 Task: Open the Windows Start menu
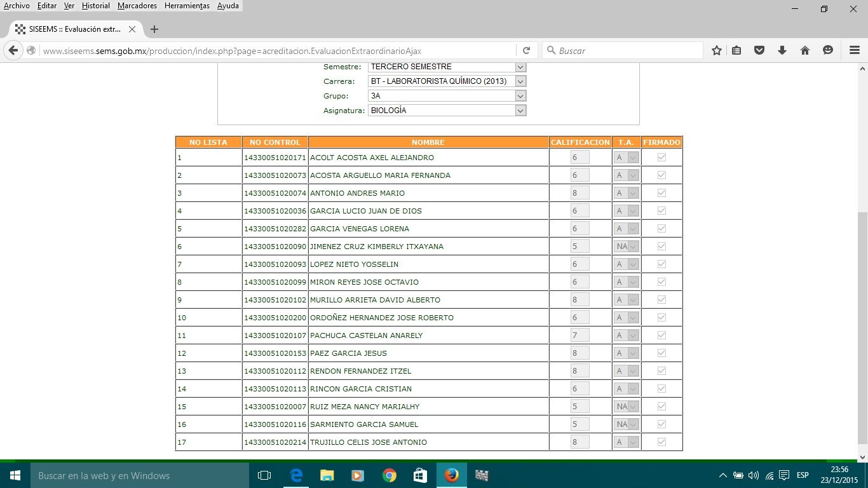click(15, 475)
